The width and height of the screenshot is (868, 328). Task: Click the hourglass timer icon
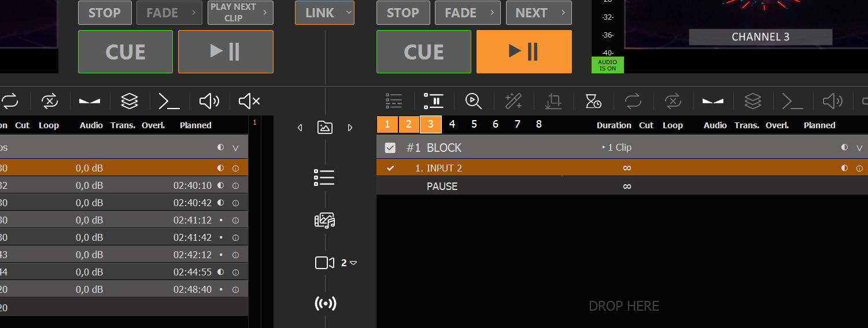(x=593, y=102)
